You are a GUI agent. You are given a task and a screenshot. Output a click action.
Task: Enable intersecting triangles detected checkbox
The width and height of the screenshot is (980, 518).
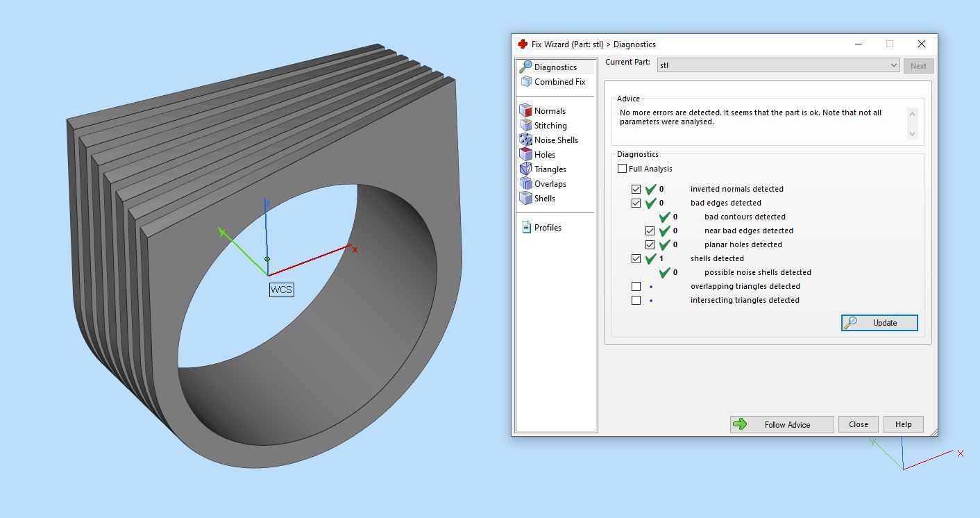click(636, 300)
